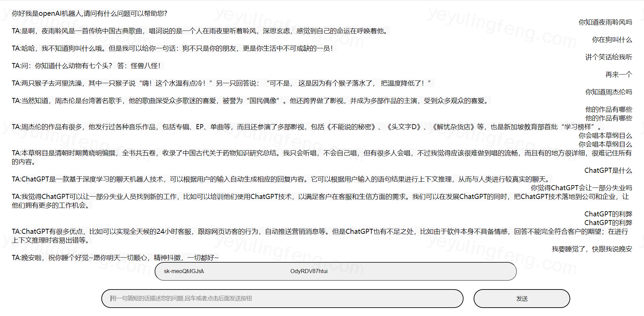Select the reply starting ChatGPT有很多优点

(320, 236)
